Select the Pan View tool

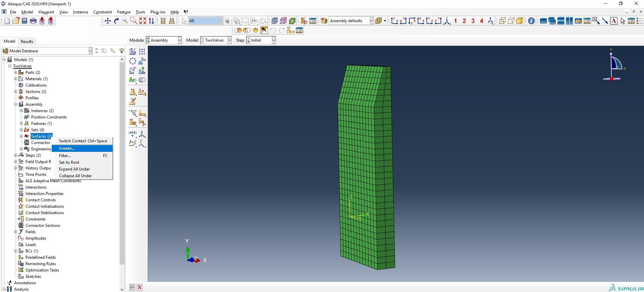[107, 21]
